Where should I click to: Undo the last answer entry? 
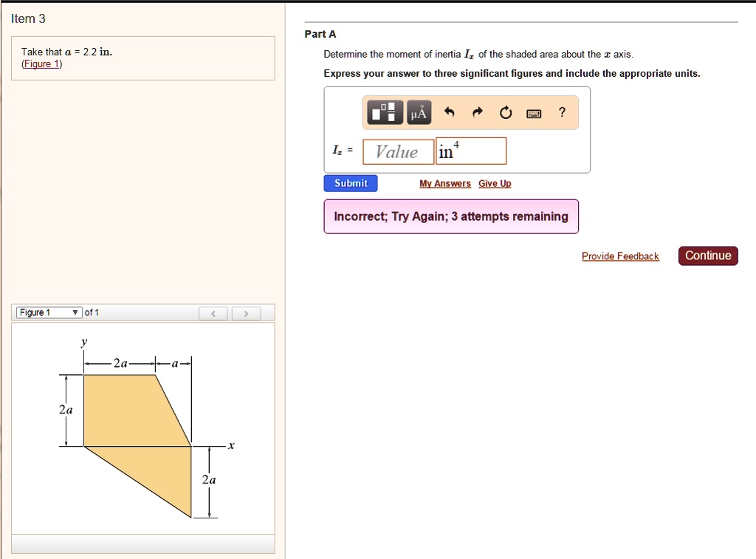[x=450, y=112]
